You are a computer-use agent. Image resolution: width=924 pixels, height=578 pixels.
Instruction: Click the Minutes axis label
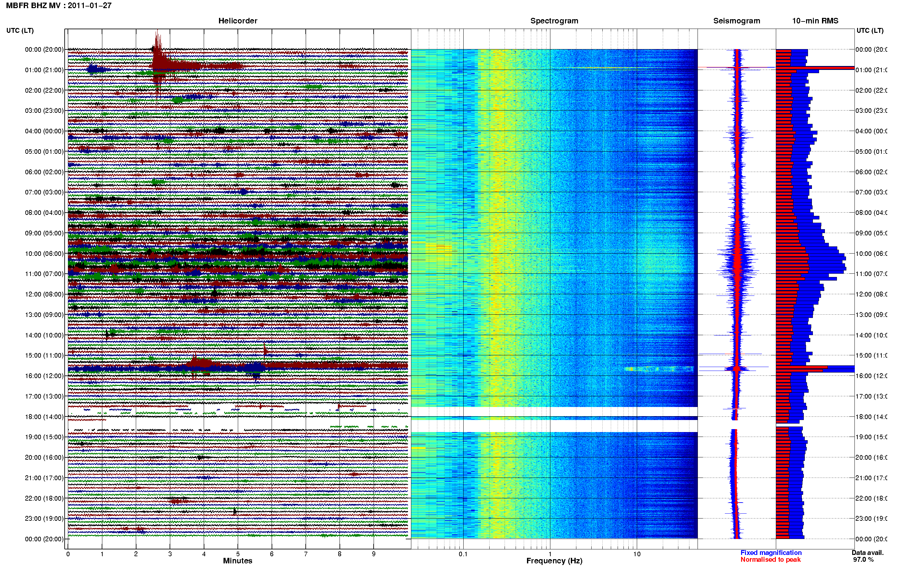coord(237,561)
